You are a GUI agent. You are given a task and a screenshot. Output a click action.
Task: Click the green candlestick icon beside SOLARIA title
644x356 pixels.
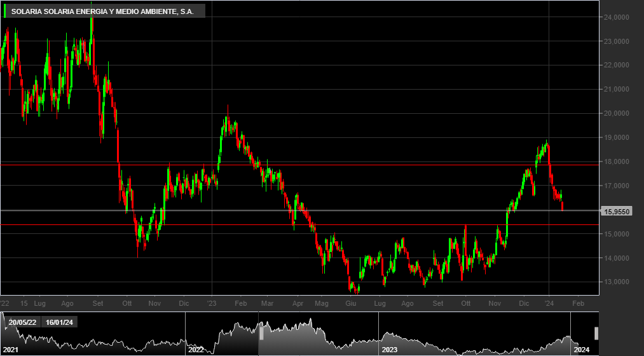coord(5,11)
